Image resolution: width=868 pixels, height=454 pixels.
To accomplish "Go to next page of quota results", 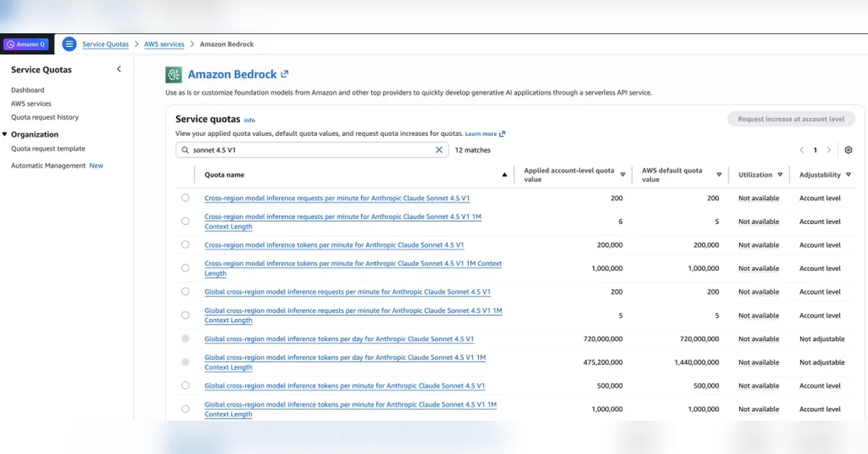I will click(829, 150).
